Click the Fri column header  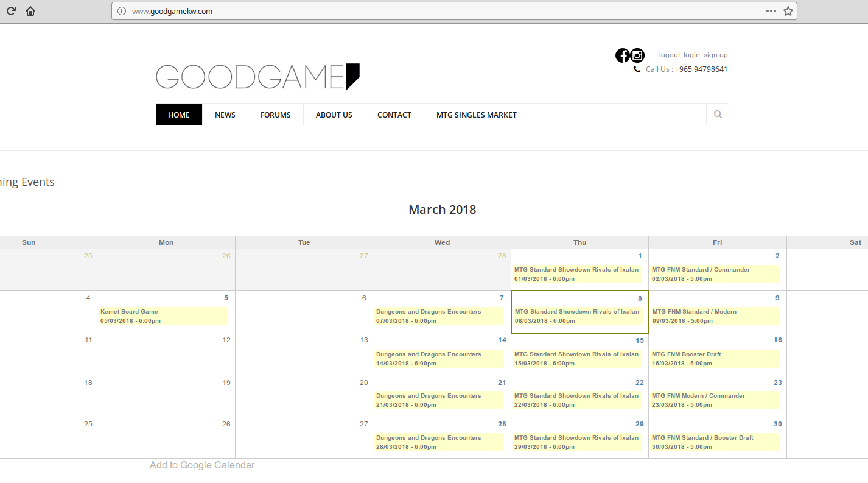click(718, 242)
